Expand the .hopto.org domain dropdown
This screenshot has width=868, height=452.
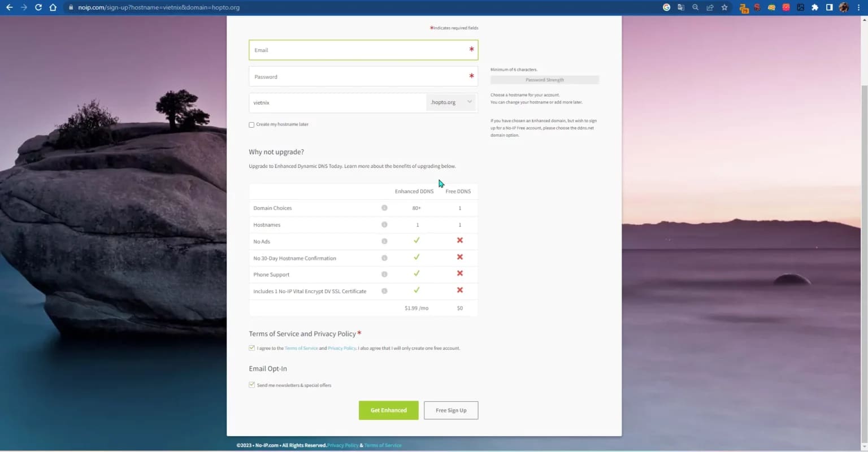(451, 102)
